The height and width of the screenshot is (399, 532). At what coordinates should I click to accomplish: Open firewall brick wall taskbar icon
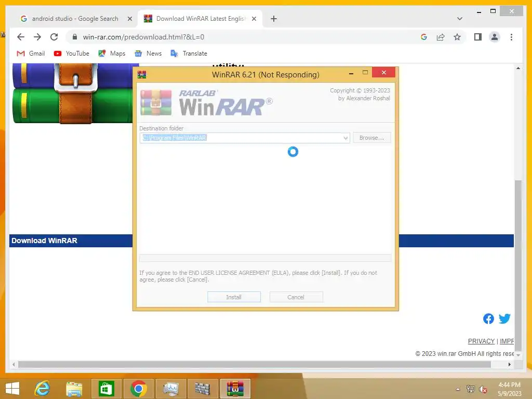[203, 389]
